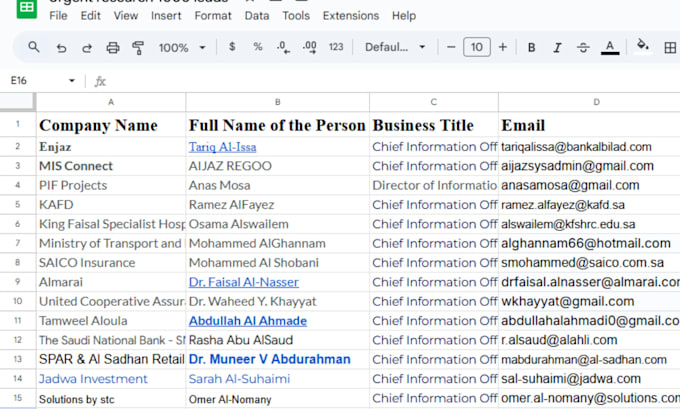680x409 pixels.
Task: Activate the paint format tool
Action: pyautogui.click(x=138, y=47)
